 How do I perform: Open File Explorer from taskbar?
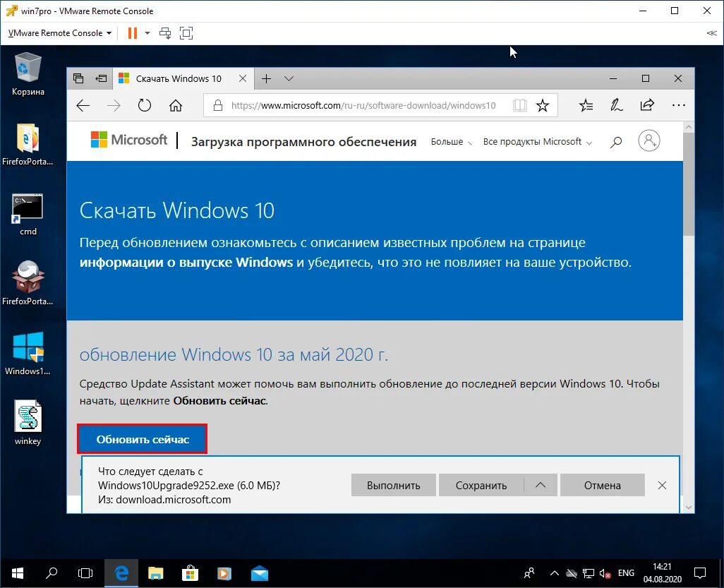156,573
